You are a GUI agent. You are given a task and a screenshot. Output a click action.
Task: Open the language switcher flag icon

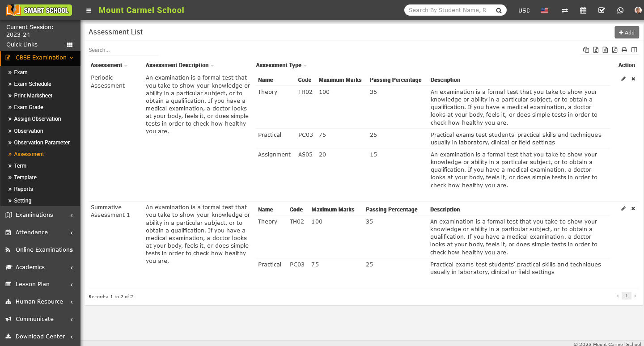(x=544, y=10)
